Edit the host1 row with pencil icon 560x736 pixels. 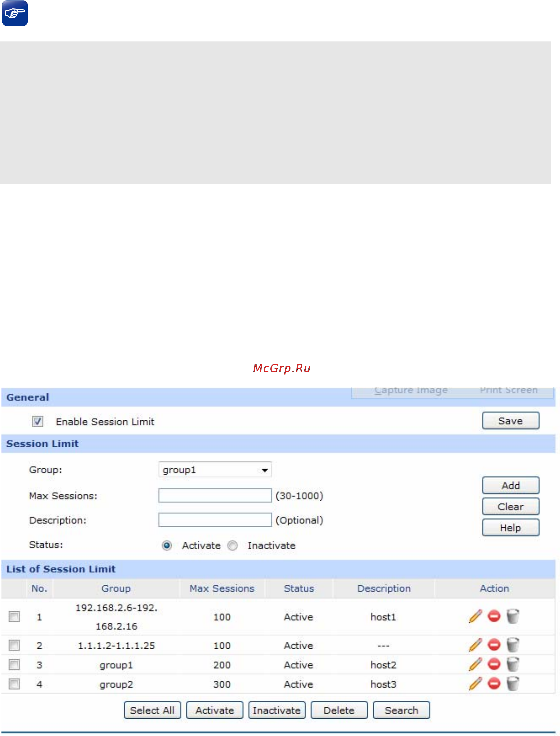[x=475, y=616]
